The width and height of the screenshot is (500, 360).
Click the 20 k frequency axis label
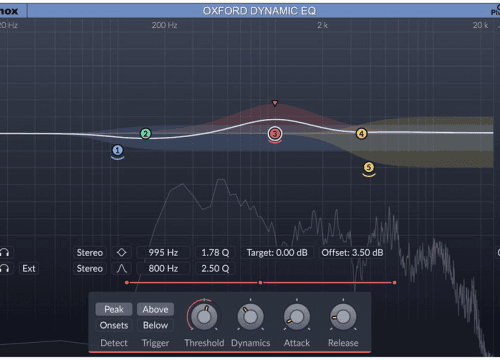pyautogui.click(x=480, y=25)
